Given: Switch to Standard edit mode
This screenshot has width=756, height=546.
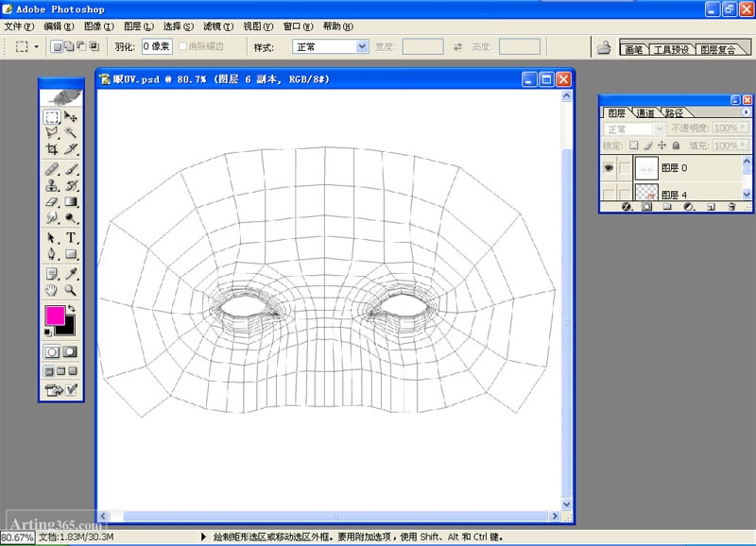Looking at the screenshot, I should tap(52, 351).
